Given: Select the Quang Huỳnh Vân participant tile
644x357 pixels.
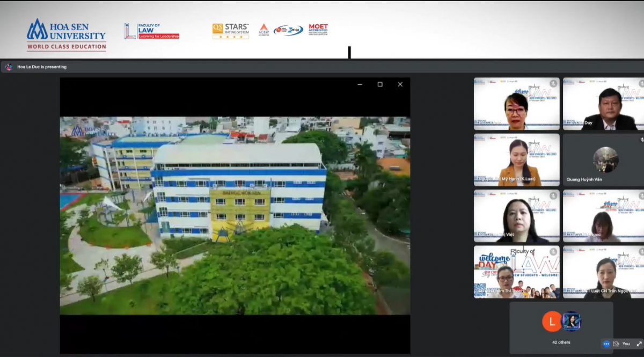Looking at the screenshot, I should tap(603, 160).
